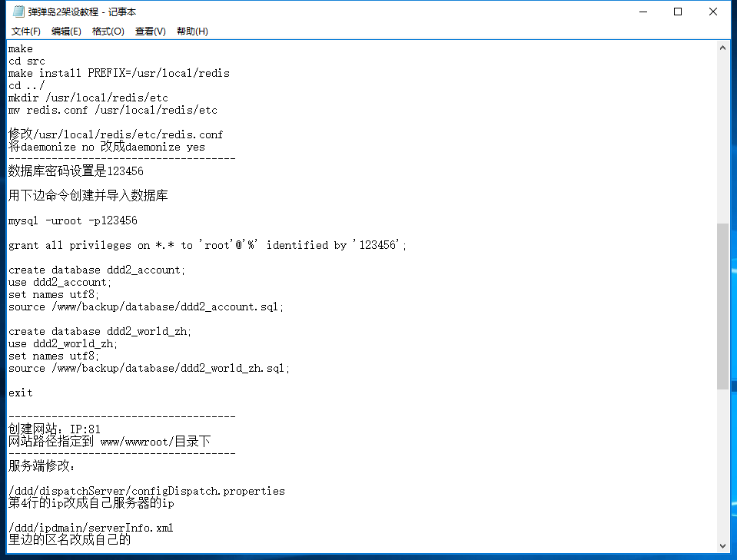Click the line "第4行的ip改成自己服务器的ip"
Viewport: 737px width, 560px height.
click(x=91, y=502)
